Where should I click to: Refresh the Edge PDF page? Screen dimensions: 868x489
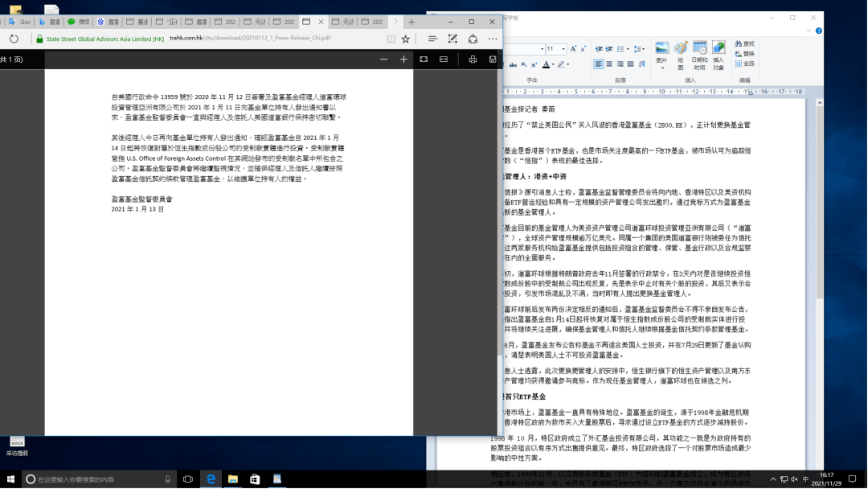click(x=14, y=39)
